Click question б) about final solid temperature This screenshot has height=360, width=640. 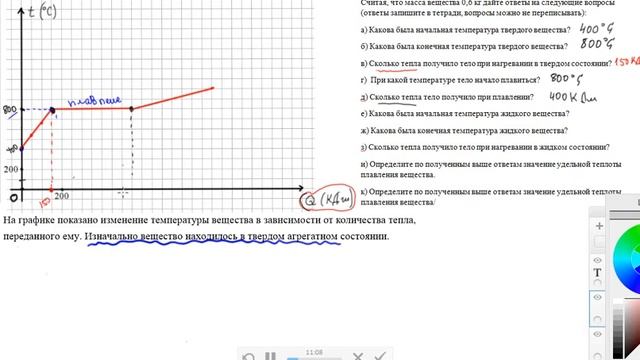pyautogui.click(x=464, y=47)
